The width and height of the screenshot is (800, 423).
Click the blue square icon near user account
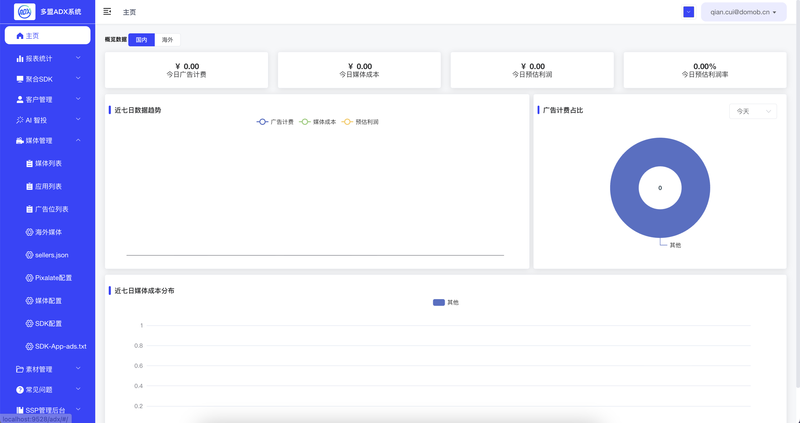[x=689, y=12]
